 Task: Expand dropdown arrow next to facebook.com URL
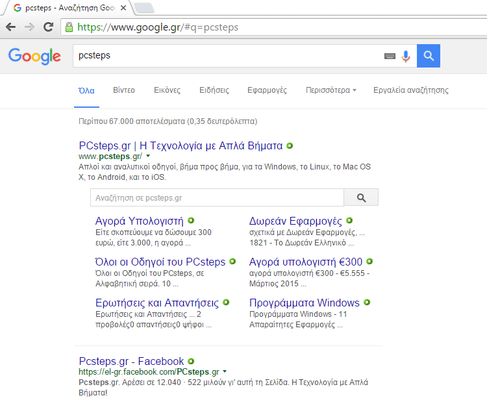[225, 371]
